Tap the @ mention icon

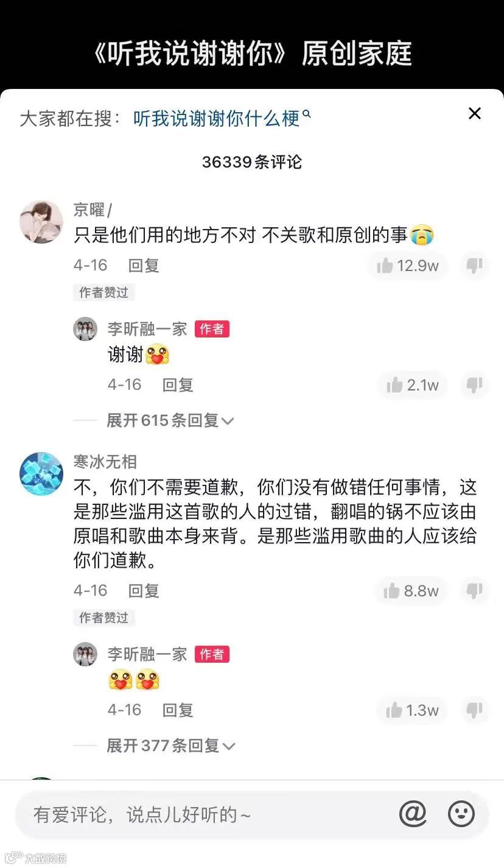pos(413,814)
